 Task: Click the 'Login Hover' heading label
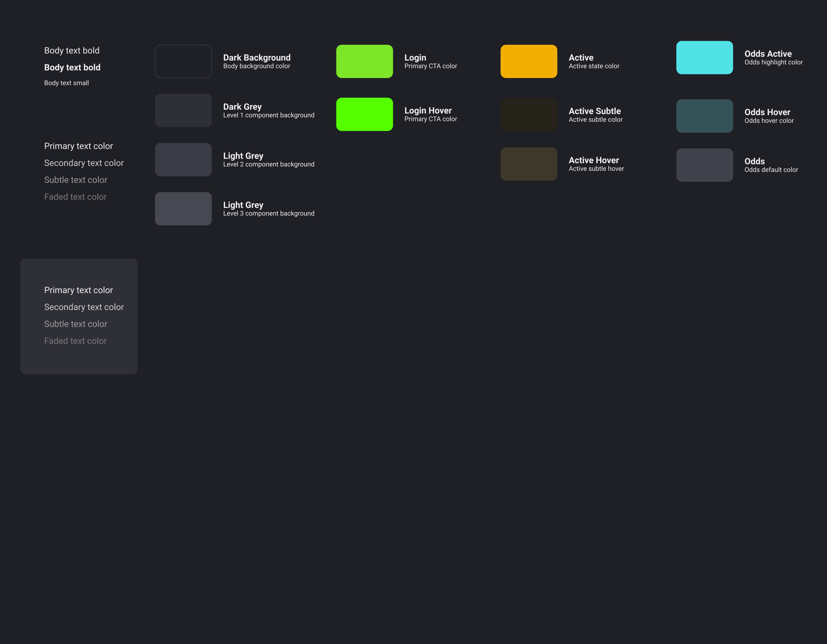tap(428, 111)
